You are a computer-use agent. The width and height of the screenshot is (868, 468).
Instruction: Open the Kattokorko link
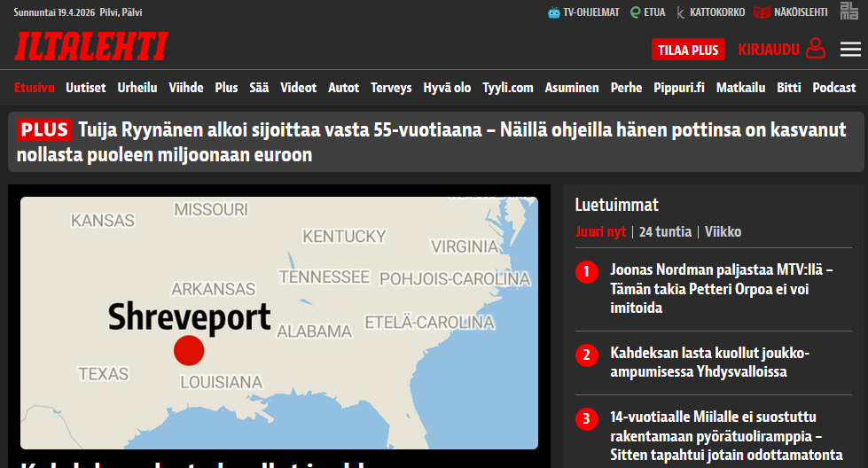pos(711,12)
